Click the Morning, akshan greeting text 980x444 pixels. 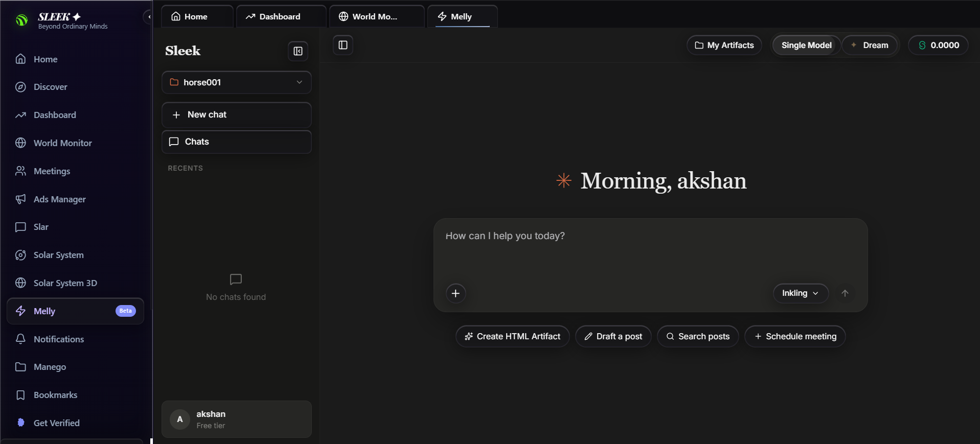(x=664, y=181)
